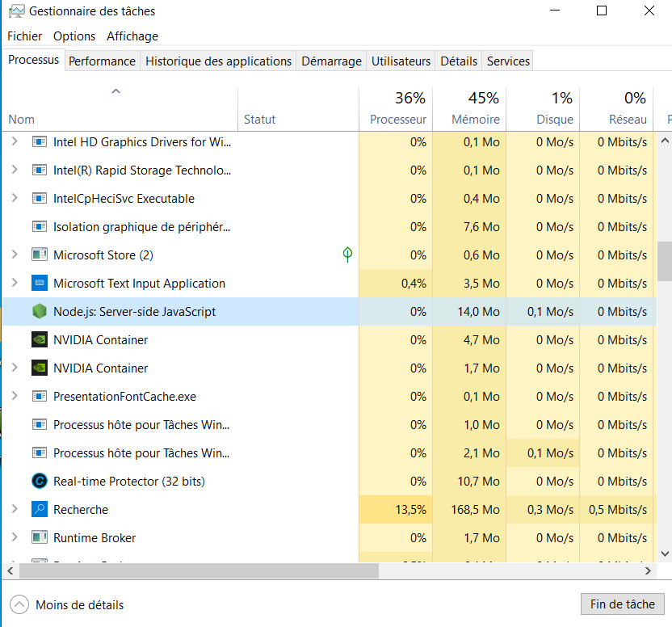The height and width of the screenshot is (627, 672).
Task: Open the Options menu
Action: point(74,36)
